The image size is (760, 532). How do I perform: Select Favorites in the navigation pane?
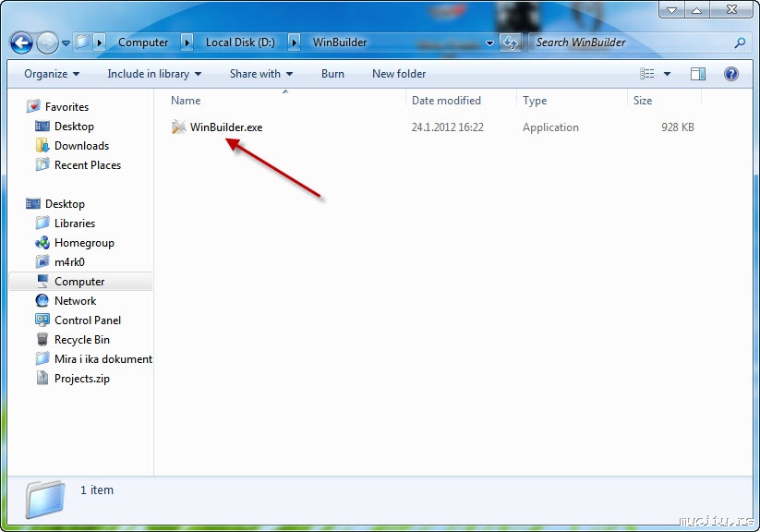coord(66,107)
